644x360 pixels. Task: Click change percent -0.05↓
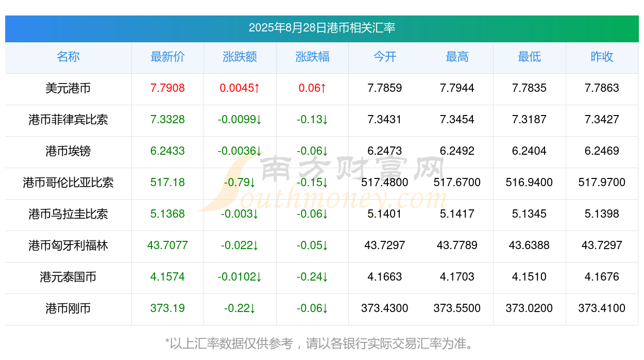[x=312, y=246]
